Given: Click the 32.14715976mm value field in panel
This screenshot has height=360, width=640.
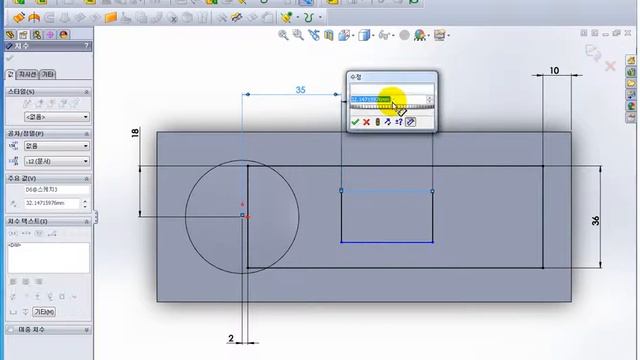Looking at the screenshot, I should click(x=52, y=203).
